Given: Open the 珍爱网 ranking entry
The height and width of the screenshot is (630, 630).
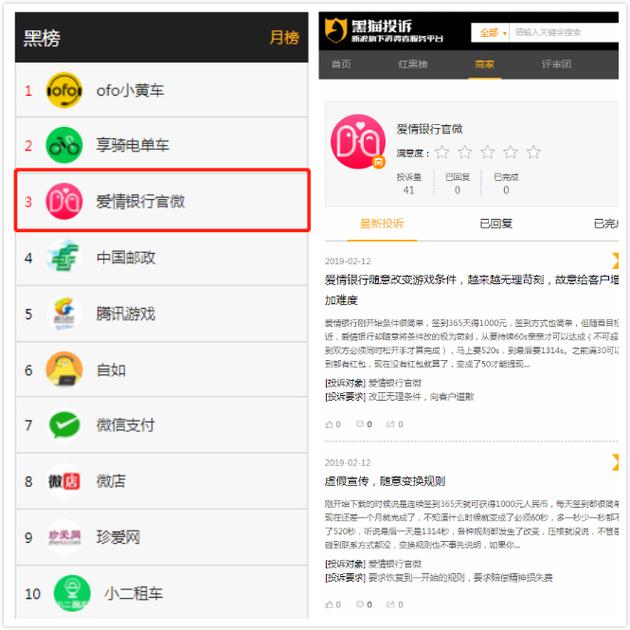Looking at the screenshot, I should 162,537.
